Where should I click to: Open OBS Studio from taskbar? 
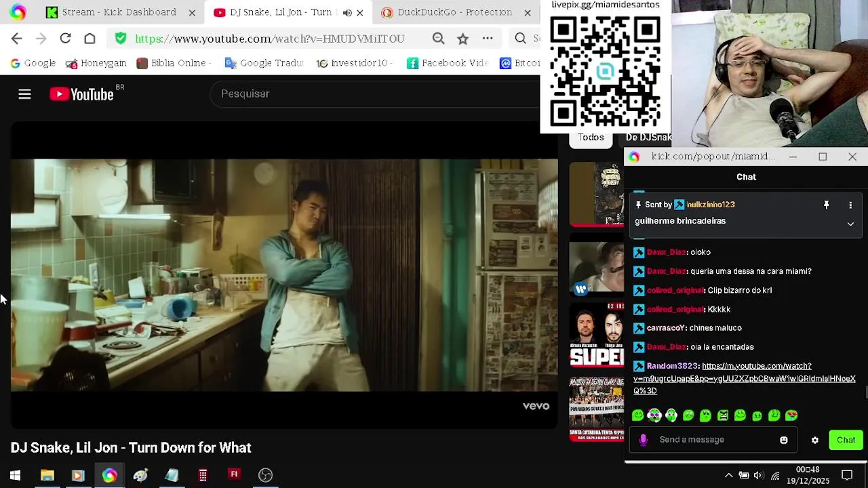pos(265,475)
